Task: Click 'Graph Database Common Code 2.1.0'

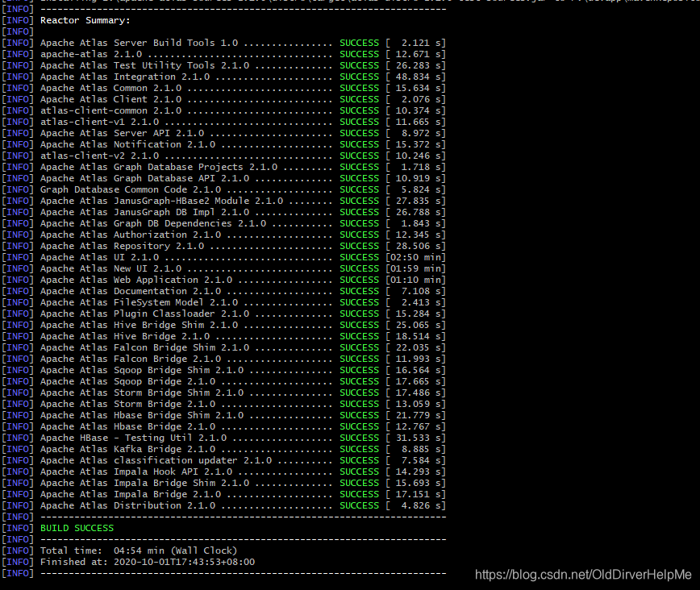Action: 131,189
